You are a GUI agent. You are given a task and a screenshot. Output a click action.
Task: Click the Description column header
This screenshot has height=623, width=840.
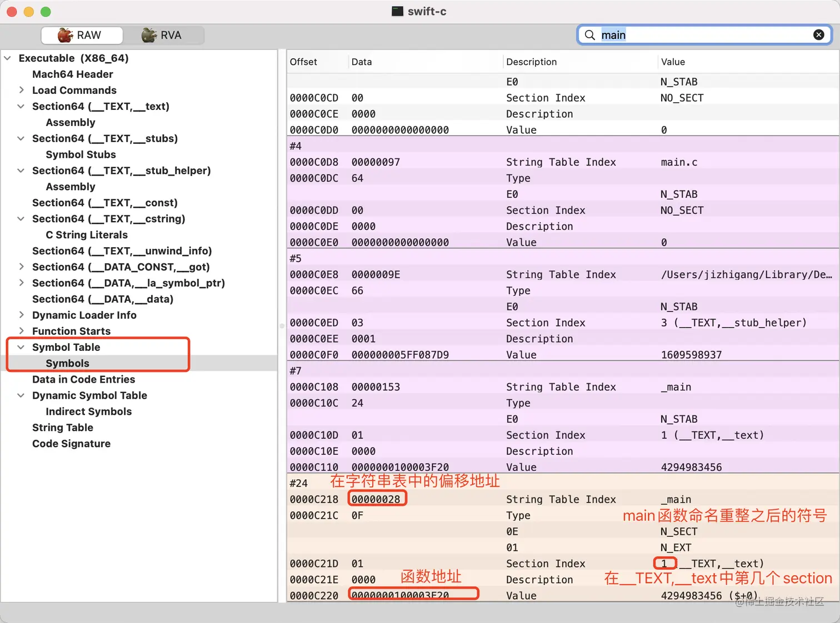click(x=531, y=62)
